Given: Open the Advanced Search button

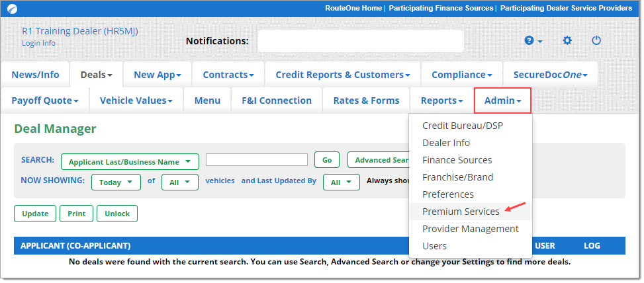Looking at the screenshot, I should (379, 160).
